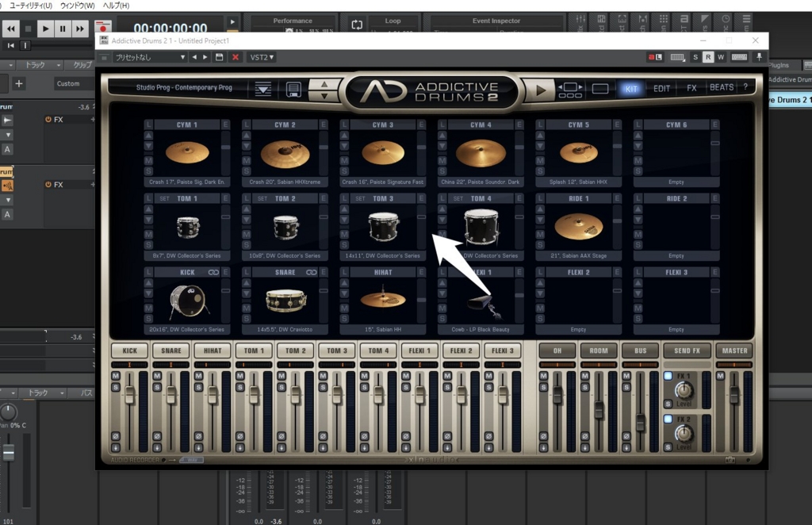The width and height of the screenshot is (812, 525).
Task: Toggle the Loop icon in control bar
Action: click(357, 25)
